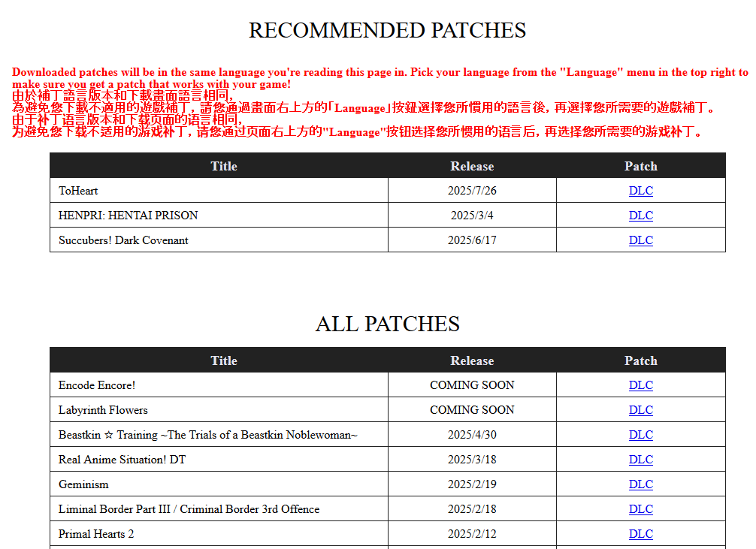This screenshot has width=756, height=549.
Task: Open the DLC link for ToHeart
Action: point(641,191)
